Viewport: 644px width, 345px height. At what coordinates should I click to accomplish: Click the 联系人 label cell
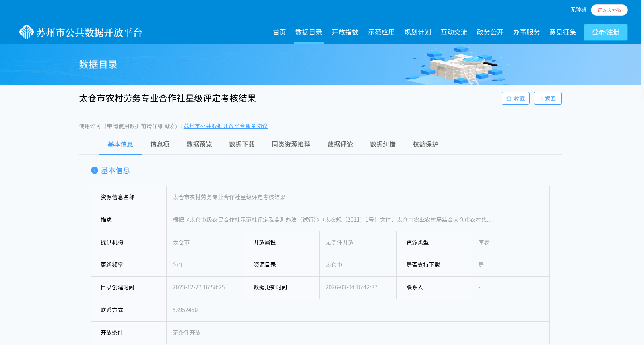point(434,287)
